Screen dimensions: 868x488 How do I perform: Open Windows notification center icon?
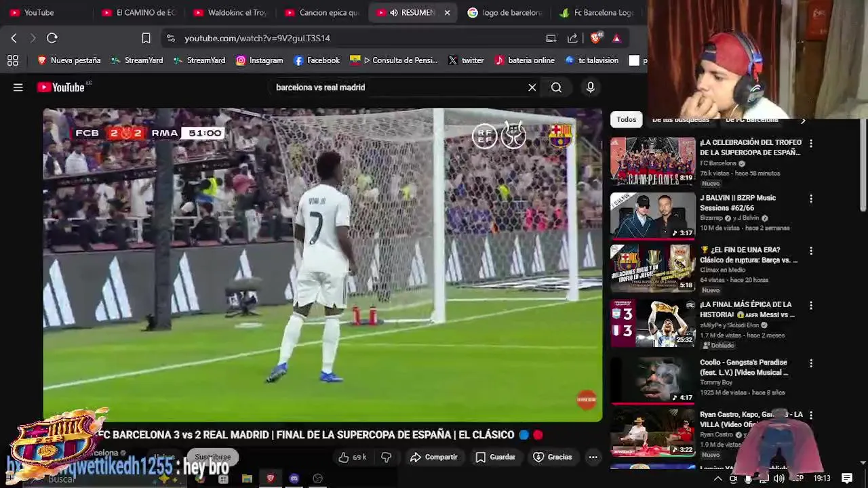tap(847, 479)
